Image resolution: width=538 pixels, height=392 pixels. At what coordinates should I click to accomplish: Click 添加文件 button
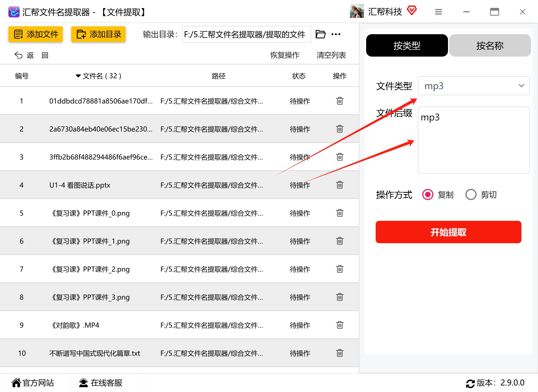36,34
